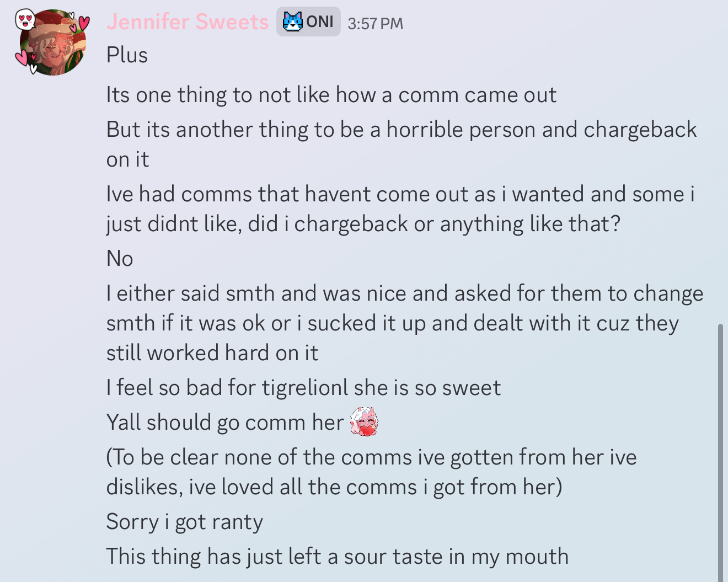Click the message starting "Ive had comms"

(x=400, y=195)
